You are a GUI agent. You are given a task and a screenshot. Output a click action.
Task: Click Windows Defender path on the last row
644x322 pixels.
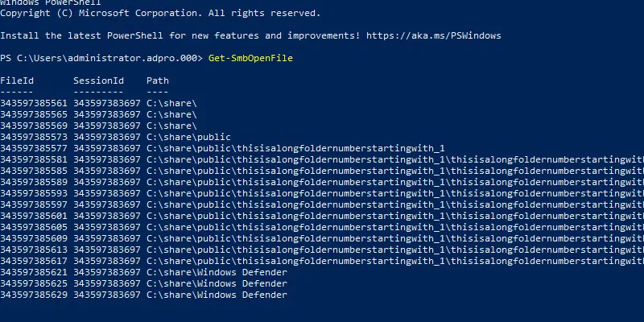point(217,295)
